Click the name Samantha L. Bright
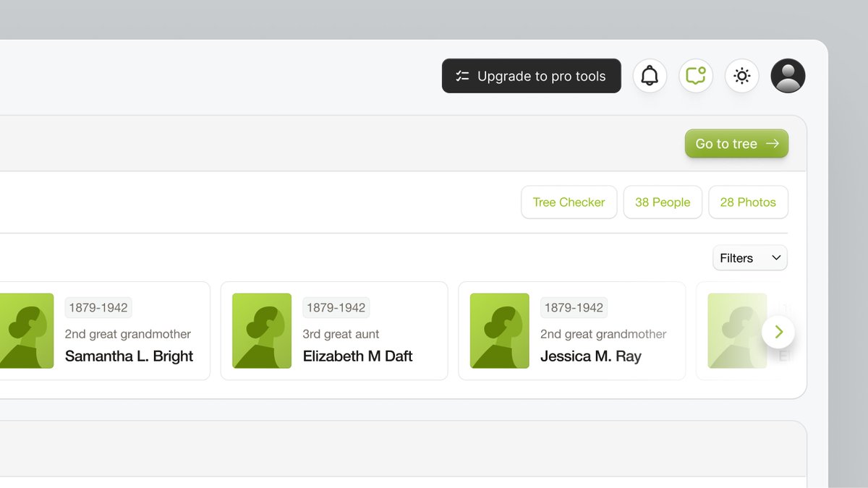Screen dimensions: 868x488 point(129,356)
